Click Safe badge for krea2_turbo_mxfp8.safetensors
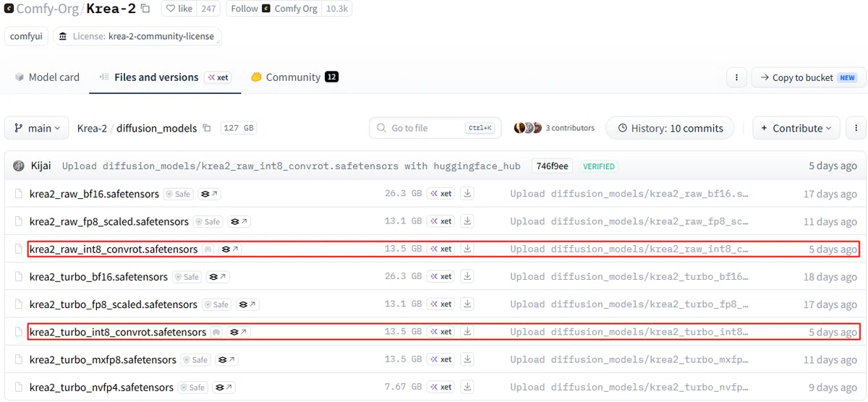 195,359
